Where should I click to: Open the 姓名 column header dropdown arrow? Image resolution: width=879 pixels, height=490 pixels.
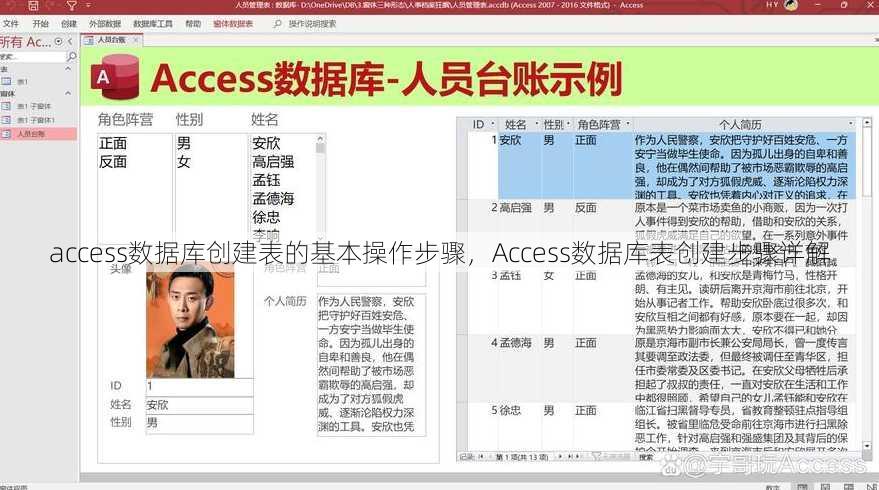coord(536,124)
